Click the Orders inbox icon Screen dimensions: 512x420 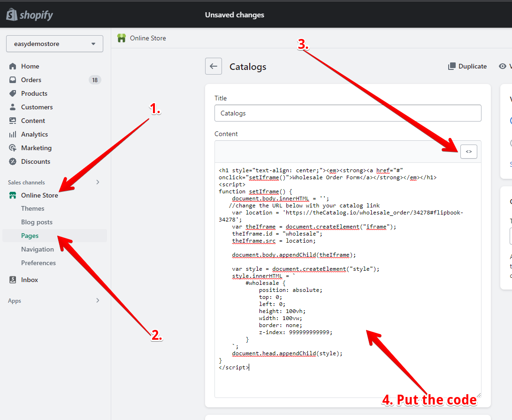[x=13, y=80]
